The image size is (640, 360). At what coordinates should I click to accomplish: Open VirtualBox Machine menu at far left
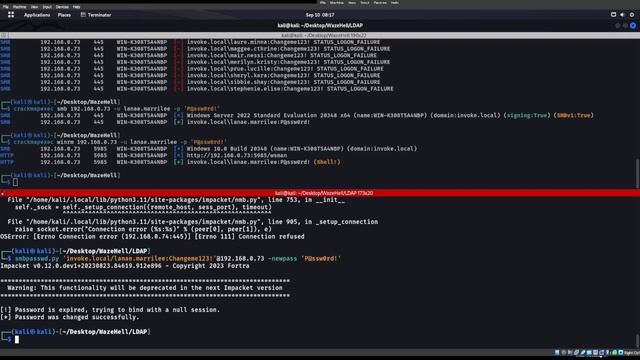pos(19,7)
